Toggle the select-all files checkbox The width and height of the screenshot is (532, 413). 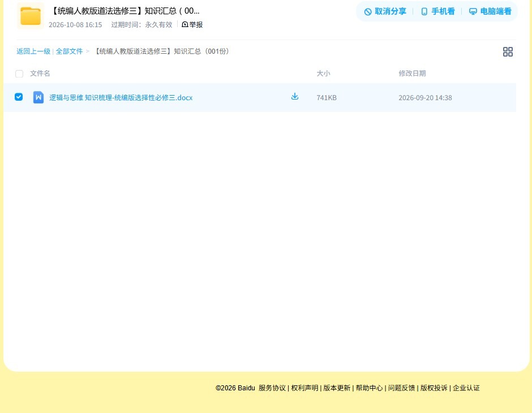click(19, 74)
